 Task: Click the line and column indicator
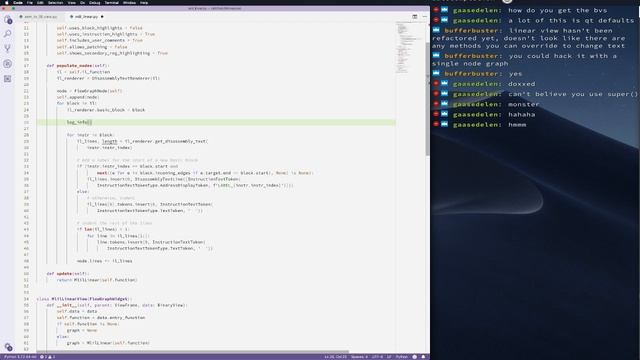(335, 357)
